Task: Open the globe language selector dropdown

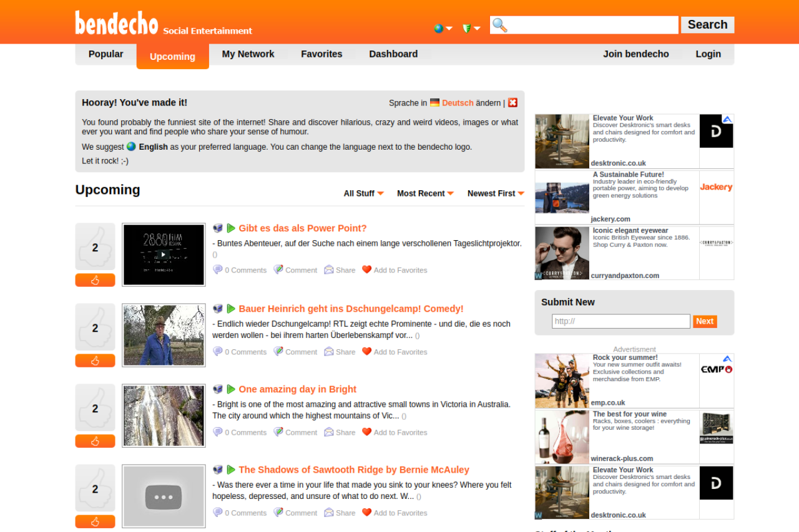Action: pyautogui.click(x=443, y=28)
